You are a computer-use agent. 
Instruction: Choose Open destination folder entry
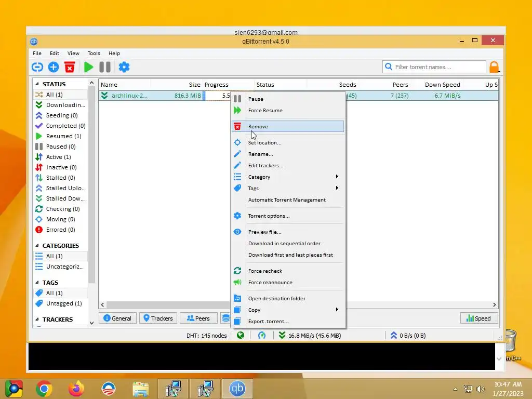click(288, 299)
